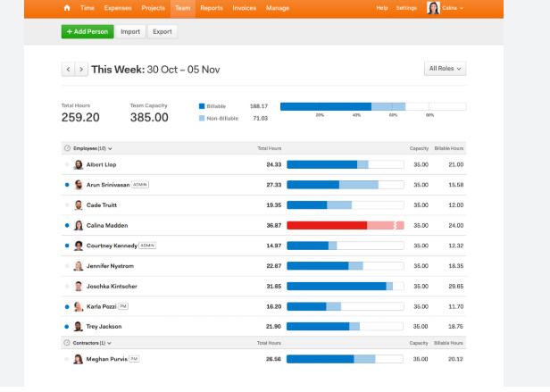550x392 pixels.
Task: Open the Calina user account menu
Action: click(445, 8)
